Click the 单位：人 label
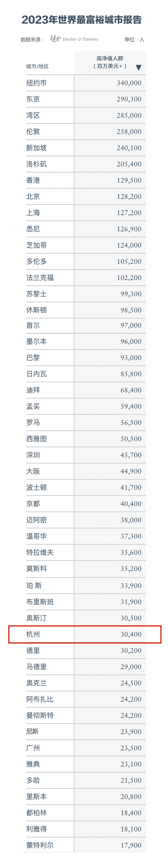 tap(134, 39)
